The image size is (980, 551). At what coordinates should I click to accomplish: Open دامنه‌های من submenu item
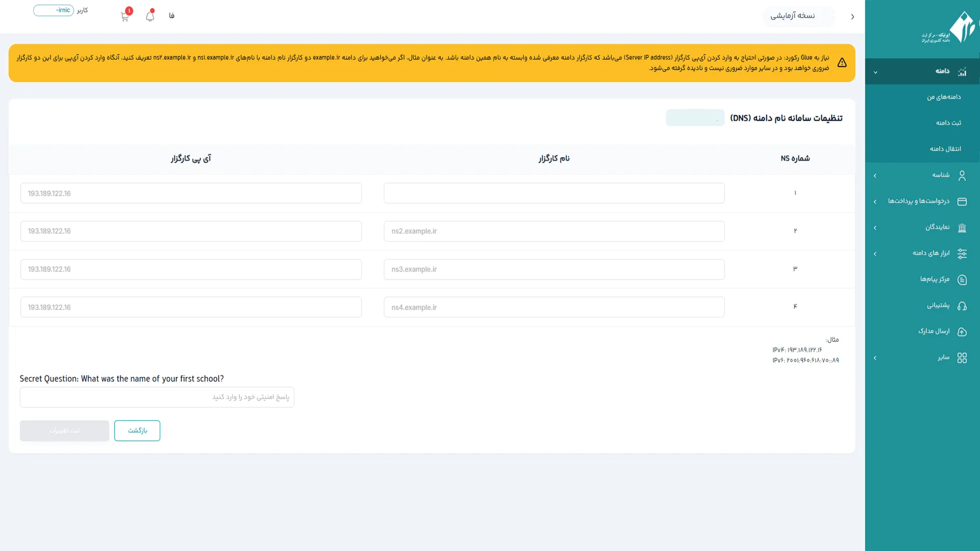pos(944,97)
